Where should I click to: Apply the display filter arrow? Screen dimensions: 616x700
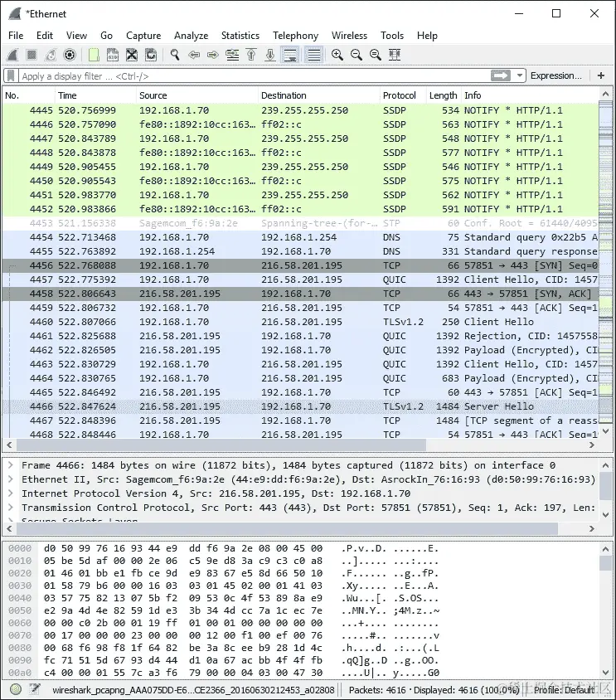tap(501, 75)
